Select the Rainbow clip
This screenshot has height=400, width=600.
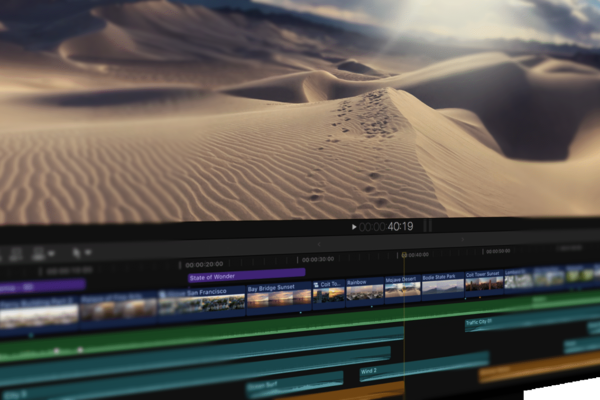click(365, 292)
